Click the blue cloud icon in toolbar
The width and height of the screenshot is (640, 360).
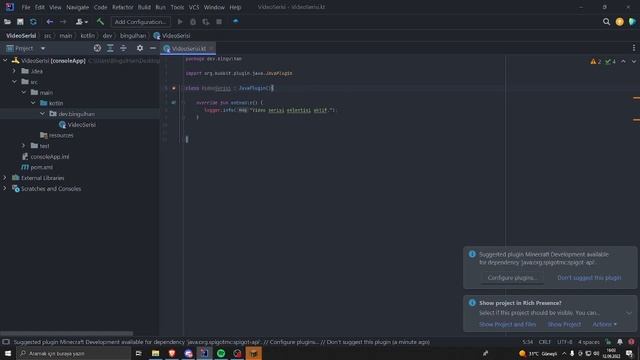[x=236, y=21]
